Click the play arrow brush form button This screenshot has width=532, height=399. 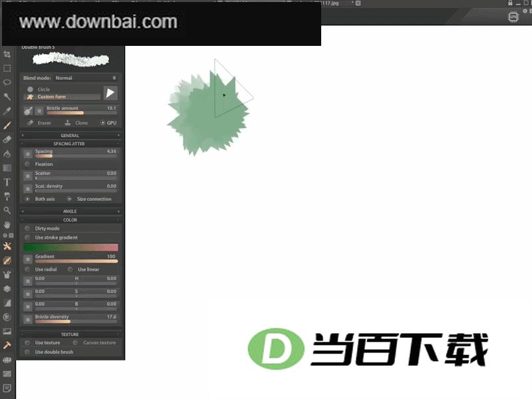click(x=110, y=93)
